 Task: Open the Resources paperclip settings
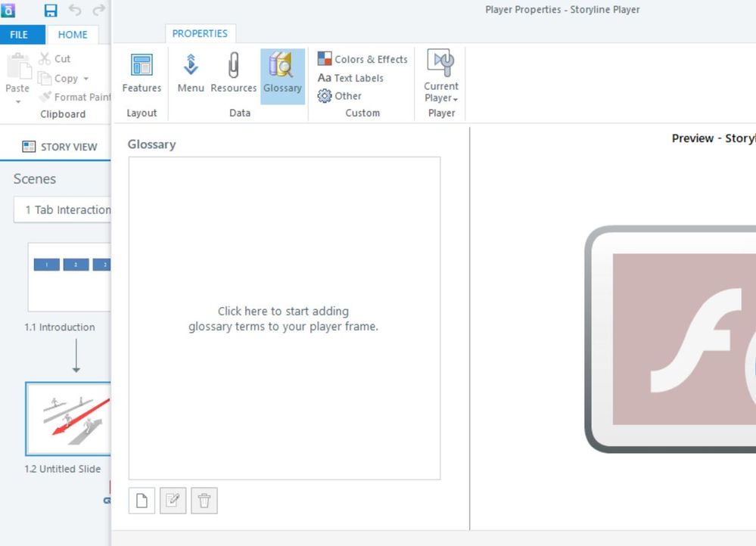click(233, 73)
